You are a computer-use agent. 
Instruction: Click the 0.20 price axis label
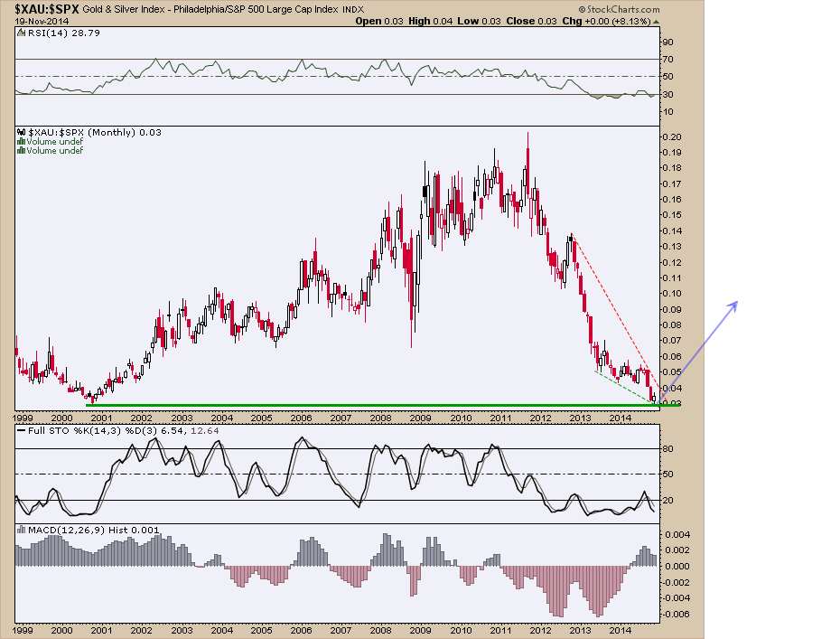672,137
